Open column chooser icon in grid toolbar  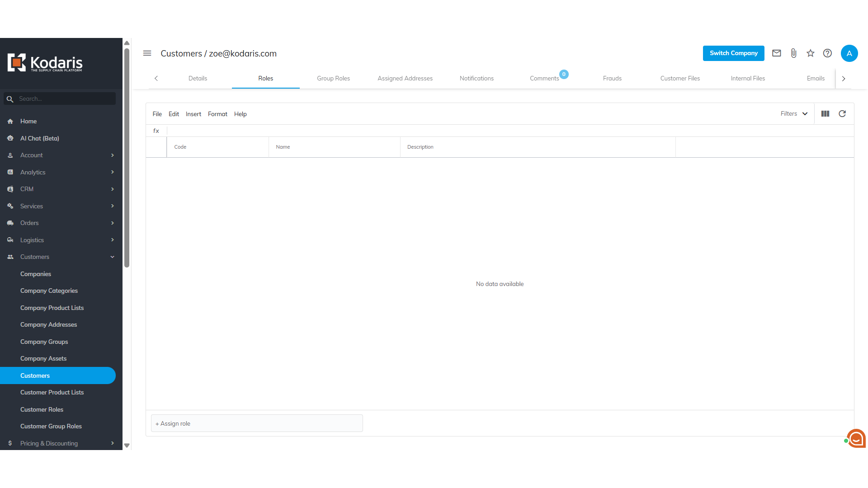point(825,114)
